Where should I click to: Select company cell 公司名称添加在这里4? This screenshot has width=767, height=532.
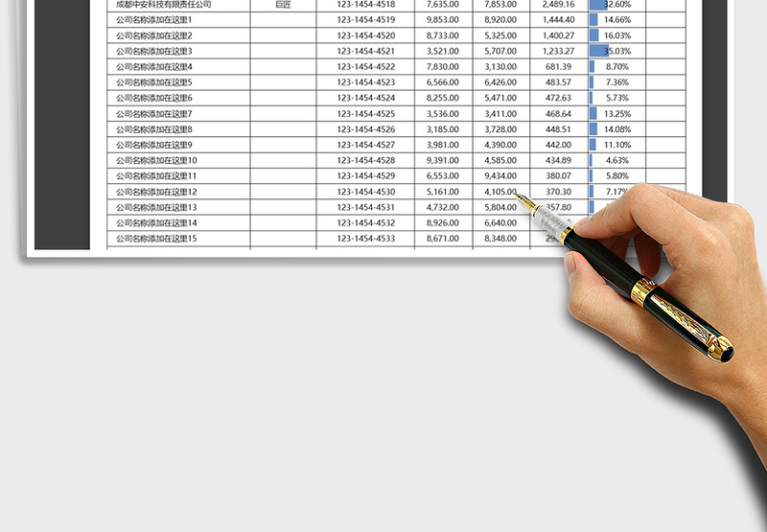[x=178, y=67]
